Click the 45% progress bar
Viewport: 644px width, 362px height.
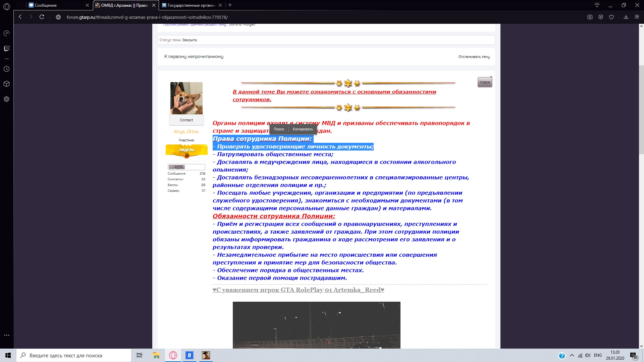186,167
